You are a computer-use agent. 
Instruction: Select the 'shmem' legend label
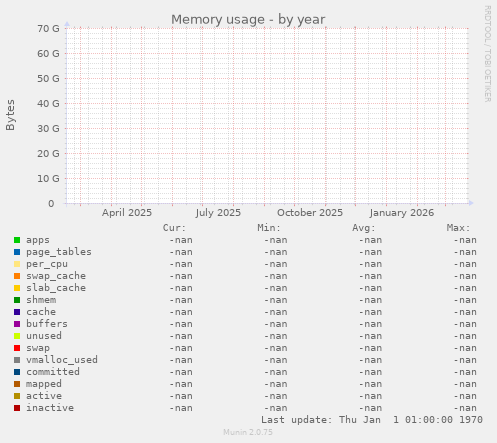tap(41, 300)
